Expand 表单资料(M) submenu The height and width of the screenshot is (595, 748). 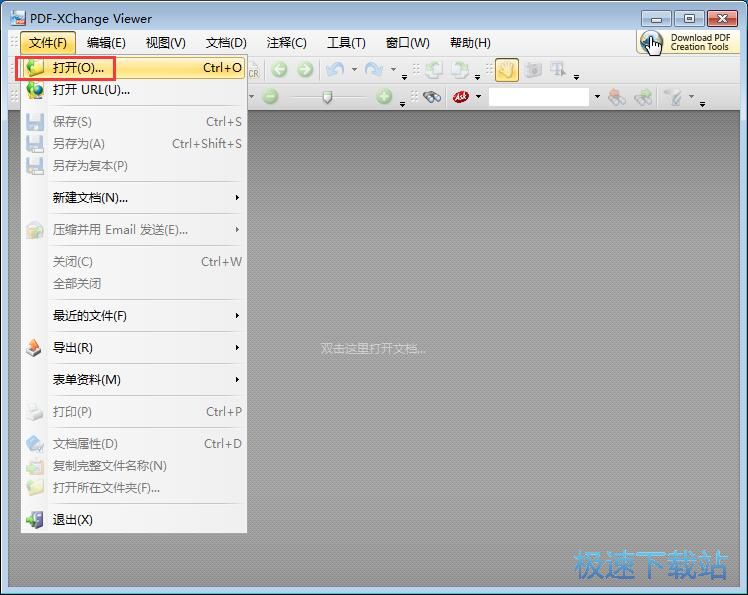pyautogui.click(x=134, y=379)
